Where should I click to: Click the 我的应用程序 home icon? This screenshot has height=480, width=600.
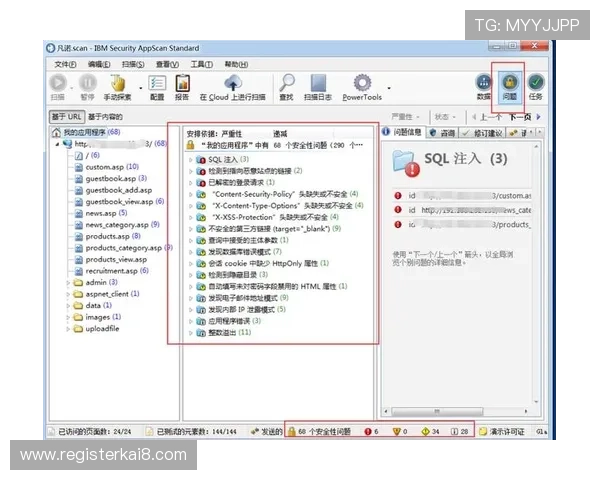pos(56,132)
